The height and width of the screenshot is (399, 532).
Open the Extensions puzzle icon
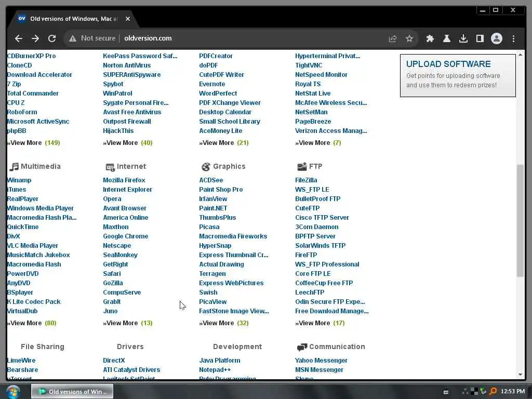pyautogui.click(x=430, y=38)
